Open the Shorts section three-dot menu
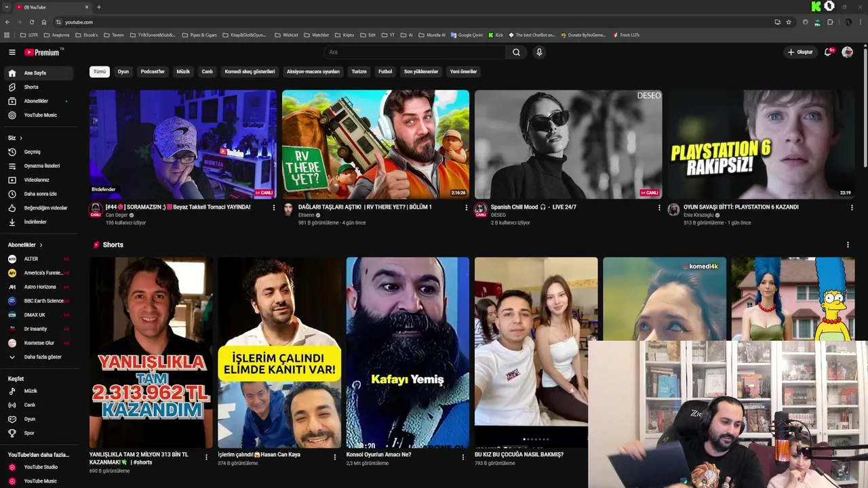Viewport: 868px width, 488px height. click(848, 245)
